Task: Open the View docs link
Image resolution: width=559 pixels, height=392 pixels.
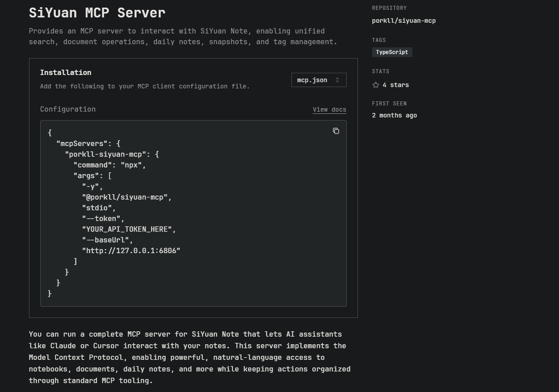Action: (x=329, y=109)
